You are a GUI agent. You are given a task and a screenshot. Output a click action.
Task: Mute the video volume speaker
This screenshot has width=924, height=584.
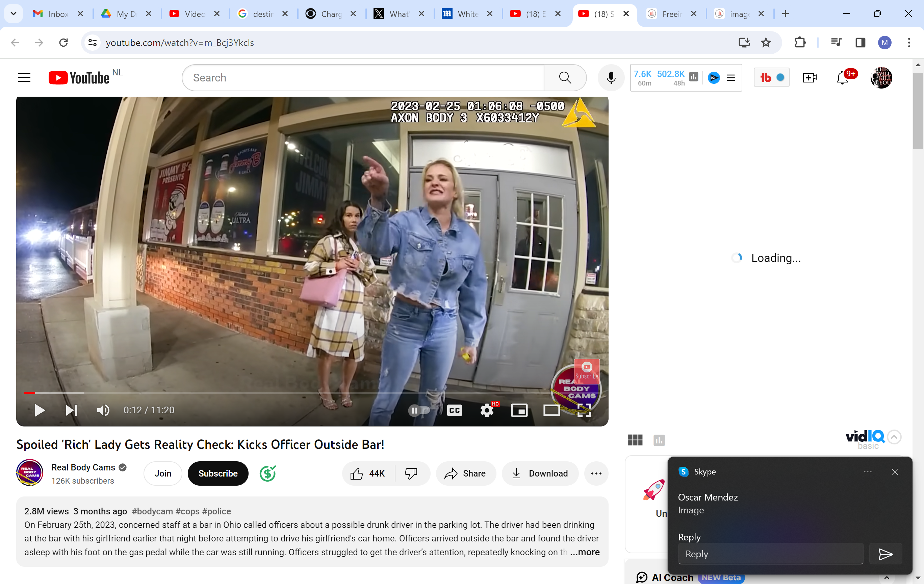click(x=103, y=410)
